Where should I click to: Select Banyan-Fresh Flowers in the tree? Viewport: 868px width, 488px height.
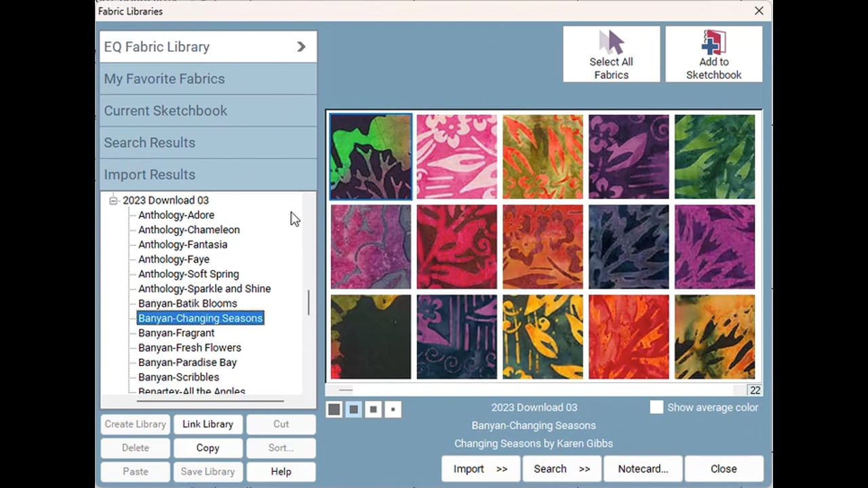(x=189, y=348)
